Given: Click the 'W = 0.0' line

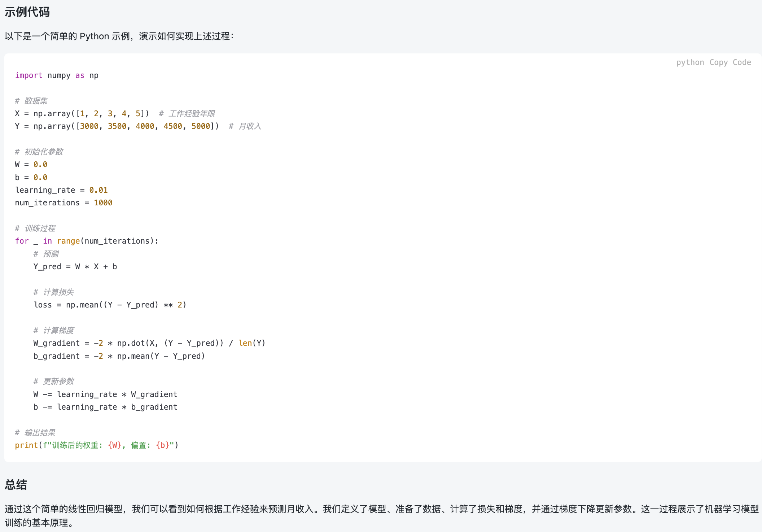Looking at the screenshot, I should click(31, 165).
